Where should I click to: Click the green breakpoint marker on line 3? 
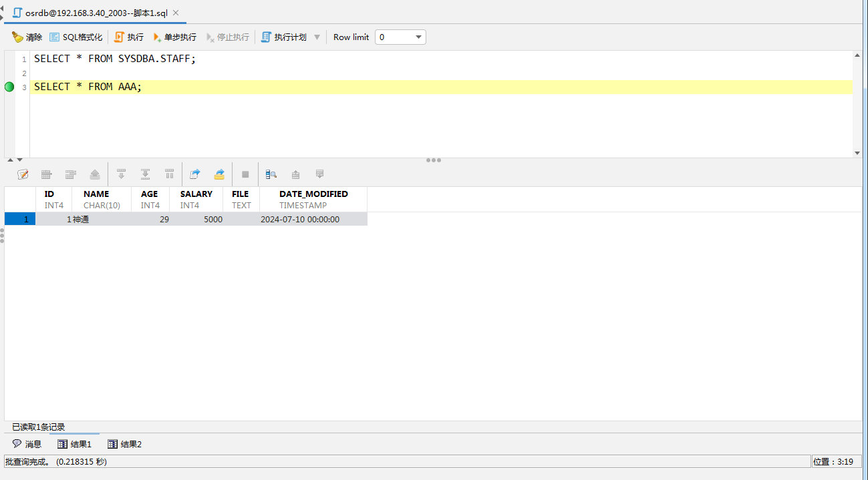click(9, 87)
